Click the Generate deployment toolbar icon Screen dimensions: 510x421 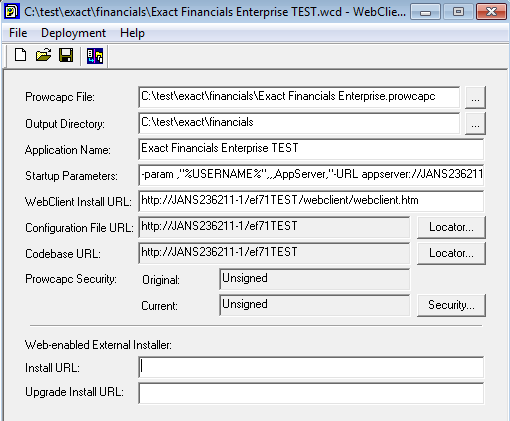[95, 56]
